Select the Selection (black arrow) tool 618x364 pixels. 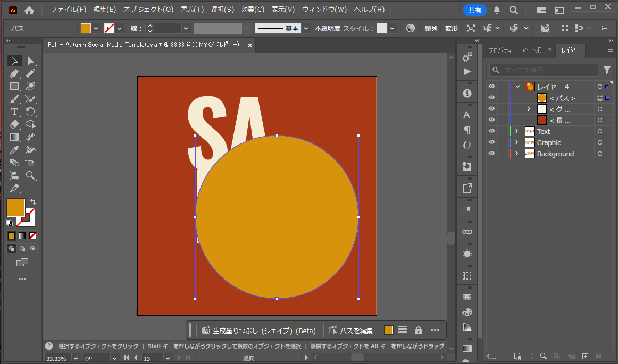click(14, 61)
